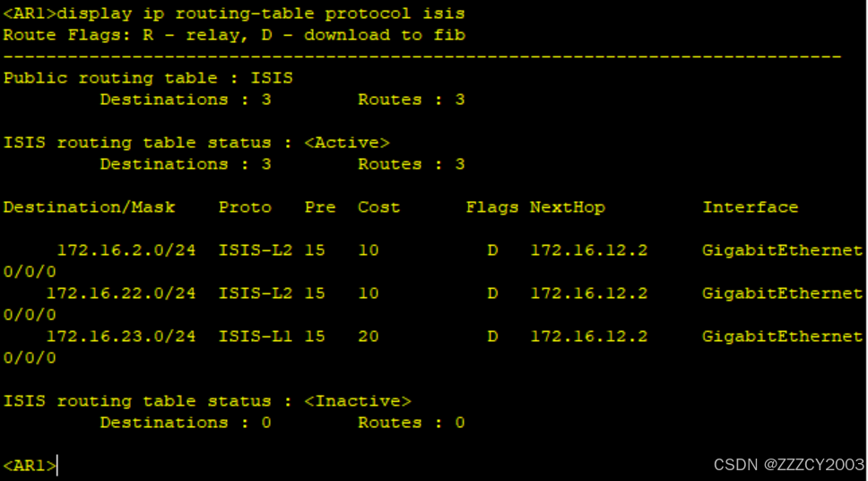
Task: Click the Cost column header
Action: [378, 208]
